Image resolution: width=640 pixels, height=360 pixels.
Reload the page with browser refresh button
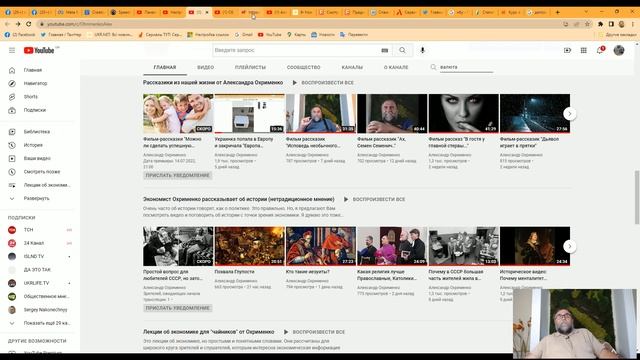29,24
